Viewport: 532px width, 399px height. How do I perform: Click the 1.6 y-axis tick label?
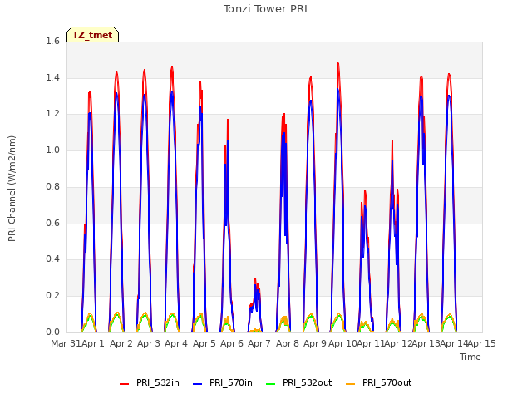[52, 41]
